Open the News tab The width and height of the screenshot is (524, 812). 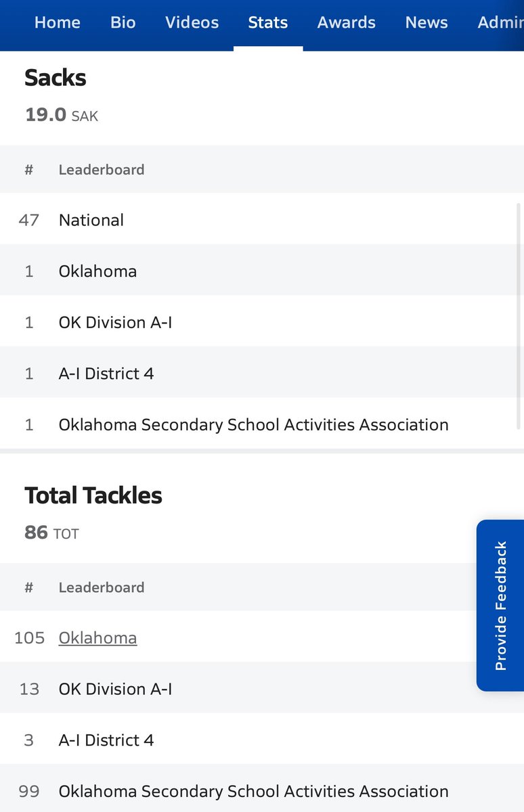pyautogui.click(x=427, y=22)
